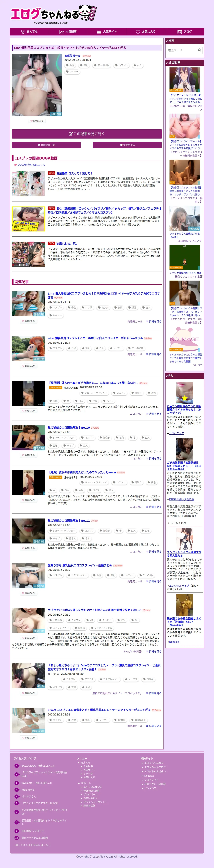
Task: Select the コスプレ tag in the main article
Action: tap(121, 65)
